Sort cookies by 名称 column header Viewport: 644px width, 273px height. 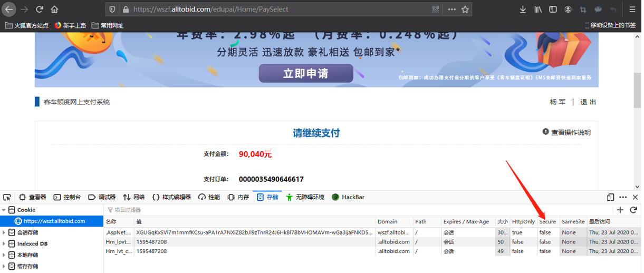(119, 221)
